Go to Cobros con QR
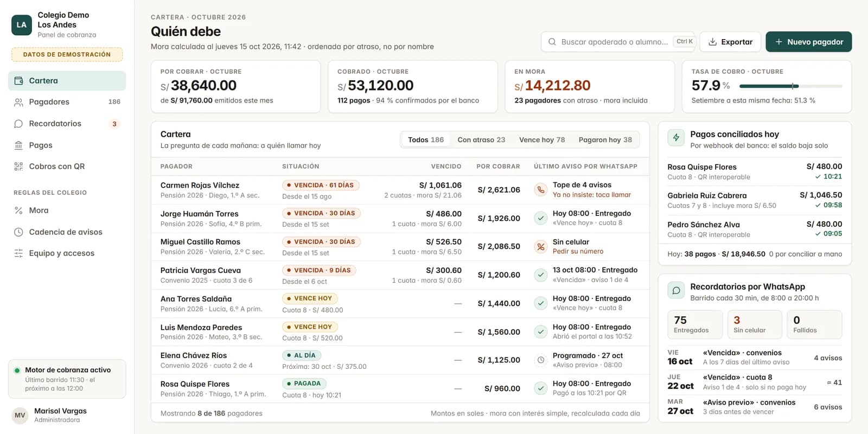Image resolution: width=868 pixels, height=434 pixels. [x=67, y=167]
